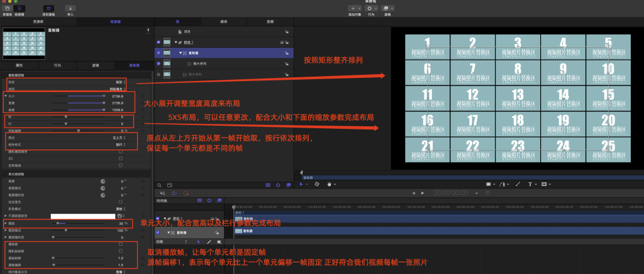Image resolution: width=644 pixels, height=274 pixels.
Task: Open the 资源库 Library toolbar icon
Action: [8, 8]
